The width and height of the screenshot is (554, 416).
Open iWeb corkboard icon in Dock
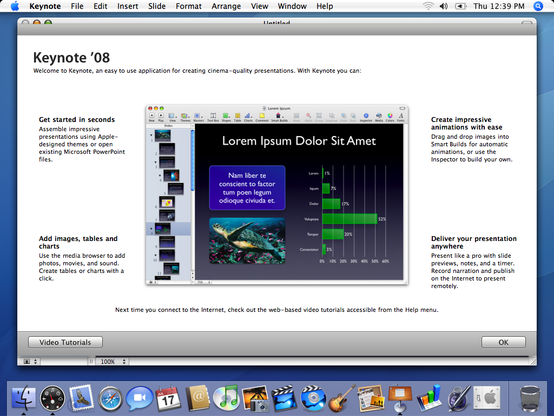coord(371,398)
